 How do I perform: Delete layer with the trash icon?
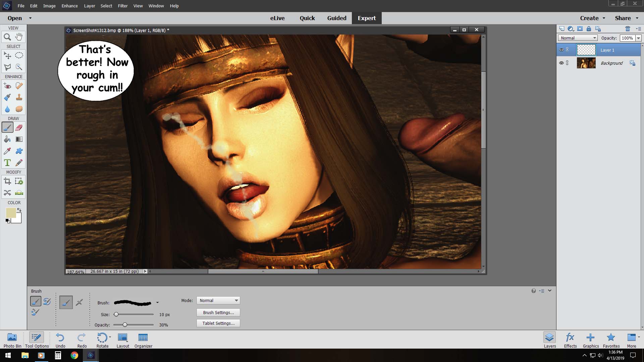628,29
